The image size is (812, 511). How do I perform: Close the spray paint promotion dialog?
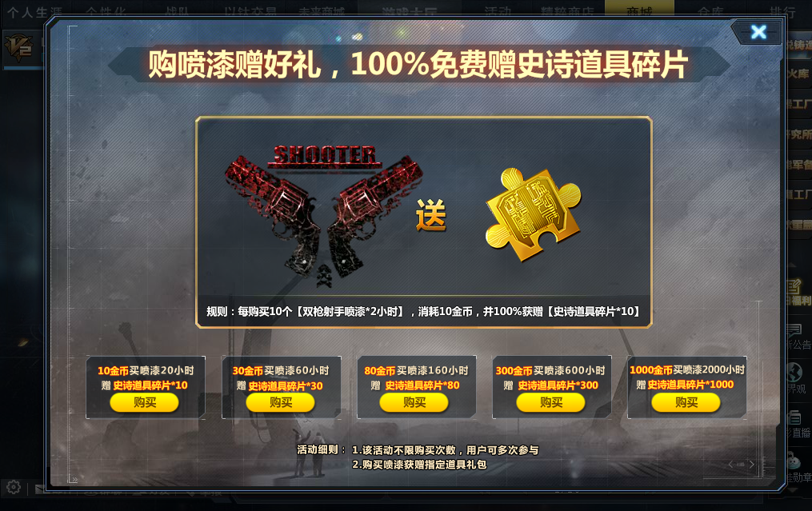point(758,32)
